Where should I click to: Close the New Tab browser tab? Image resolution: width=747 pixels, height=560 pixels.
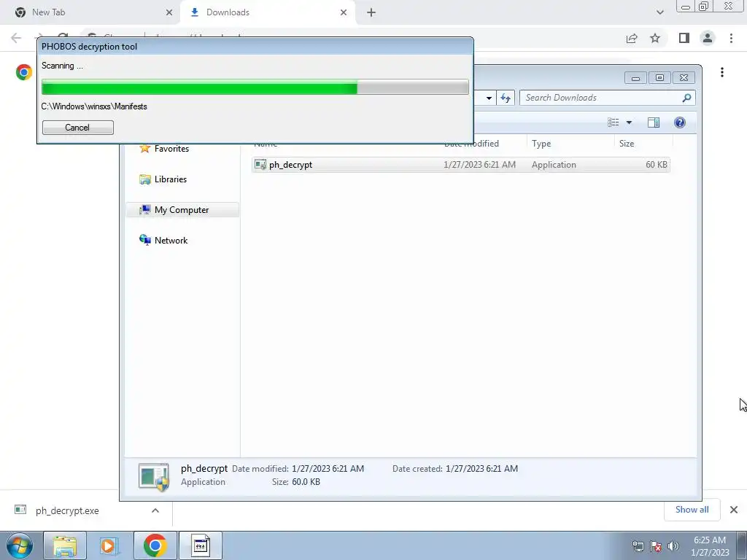(x=169, y=12)
